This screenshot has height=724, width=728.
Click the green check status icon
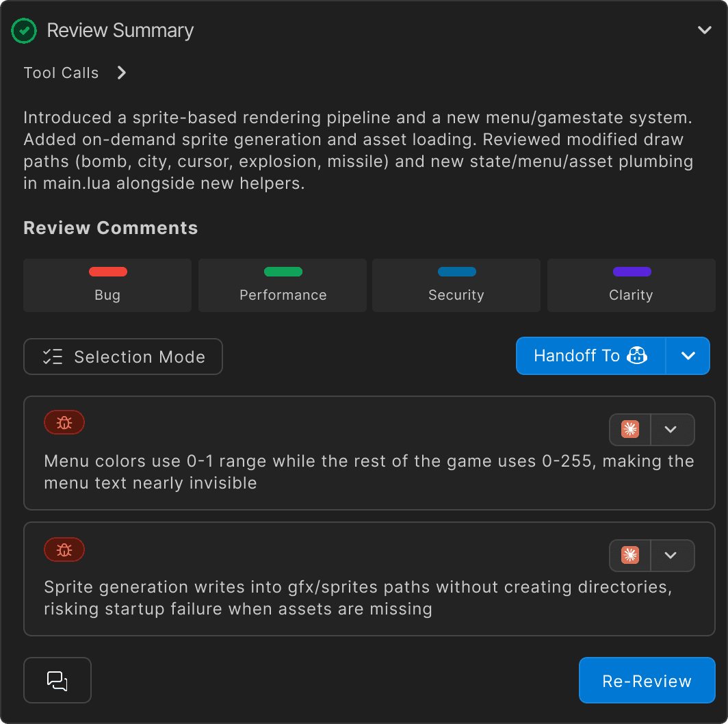24,31
